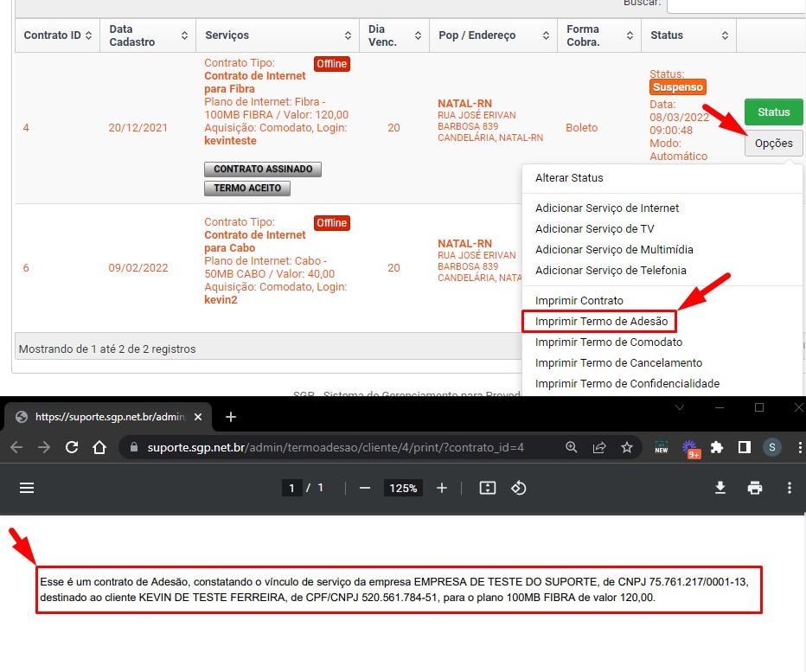Toggle the browser side panel
The height and width of the screenshot is (672, 806).
click(x=744, y=447)
